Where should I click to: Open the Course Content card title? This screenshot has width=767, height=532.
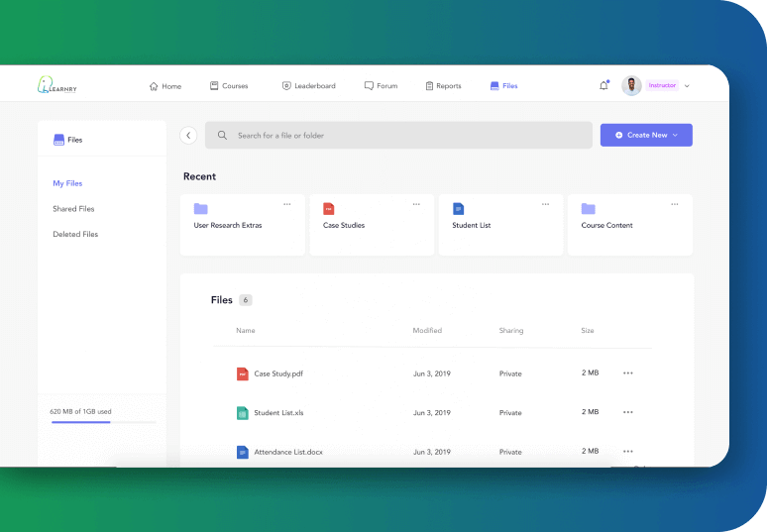click(607, 226)
